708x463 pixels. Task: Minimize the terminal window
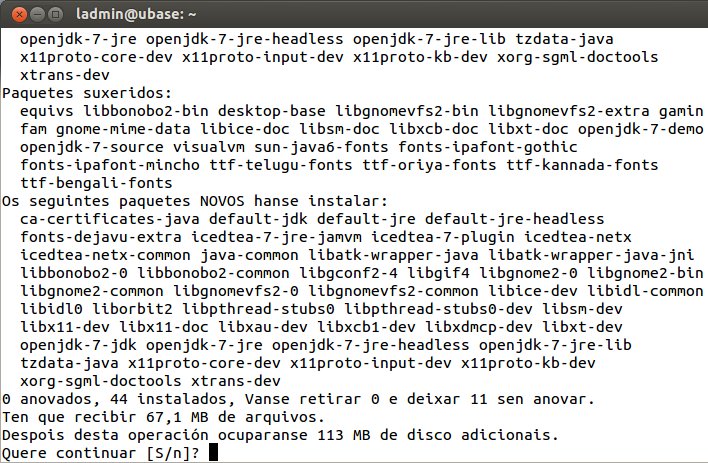pyautogui.click(x=37, y=14)
